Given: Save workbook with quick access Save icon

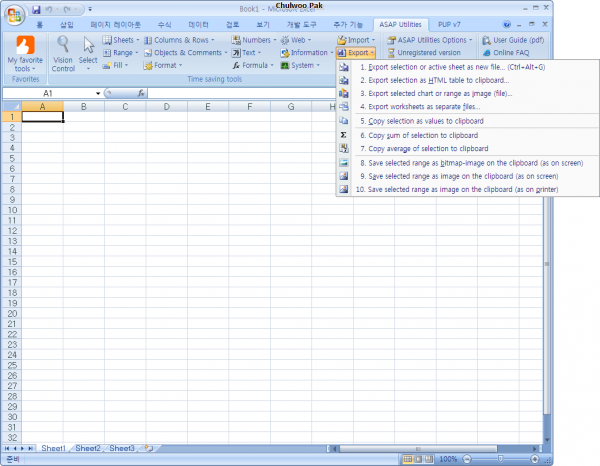Looking at the screenshot, I should point(36,9).
